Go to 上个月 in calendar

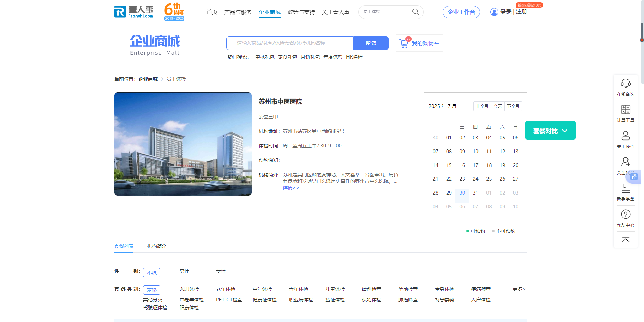[x=482, y=106]
